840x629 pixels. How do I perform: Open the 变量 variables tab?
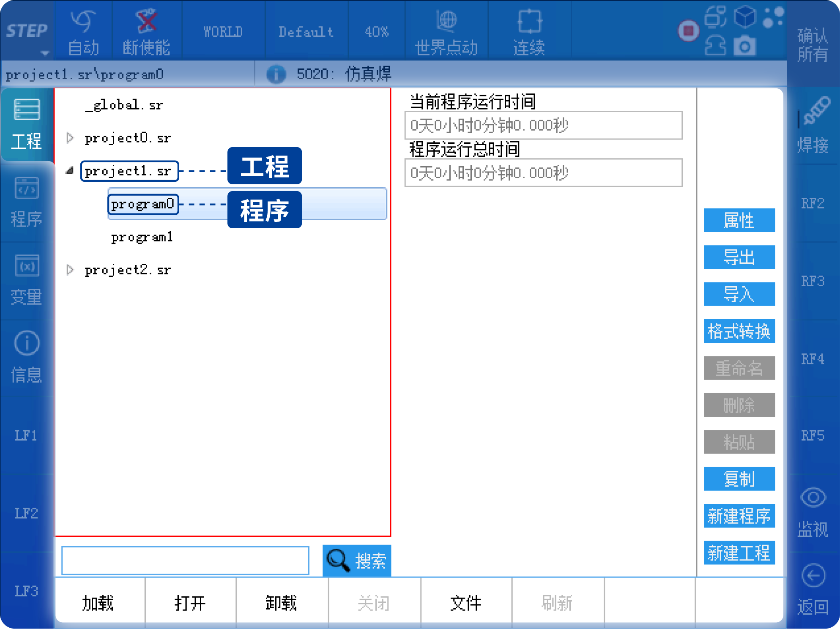(x=27, y=280)
